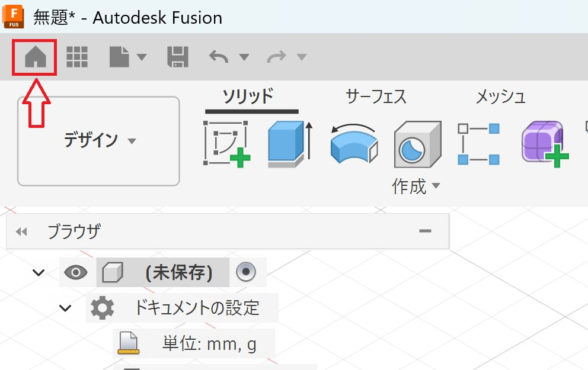
Task: Select the Revolve tool icon
Action: (353, 144)
